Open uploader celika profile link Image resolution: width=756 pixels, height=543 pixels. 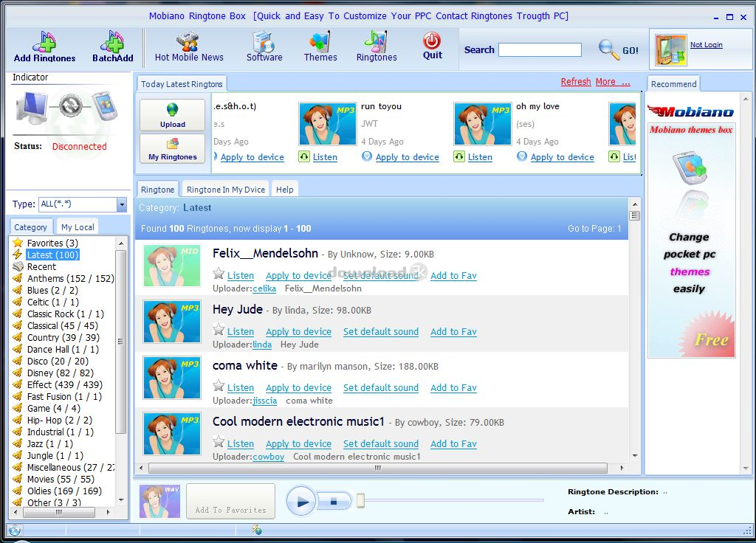click(x=264, y=288)
